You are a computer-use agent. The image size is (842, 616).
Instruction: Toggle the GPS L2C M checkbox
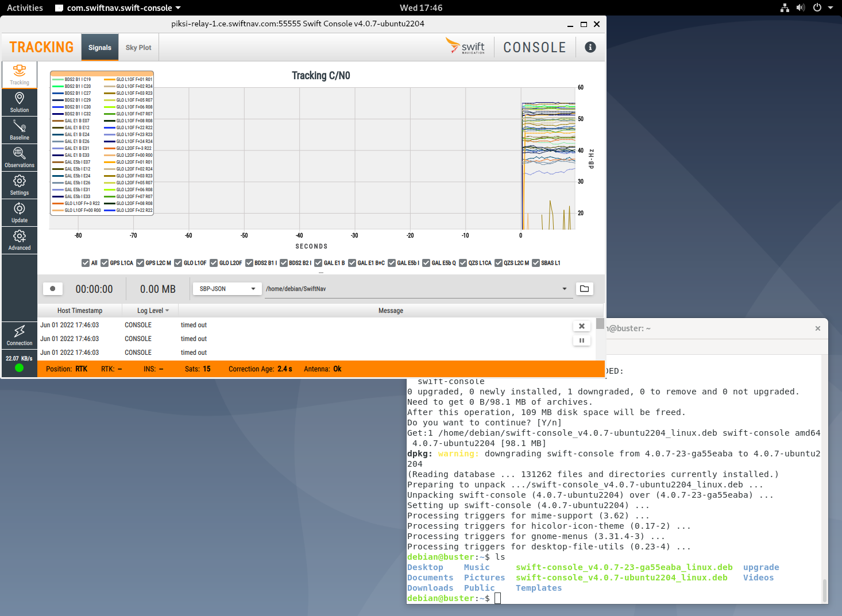tap(140, 263)
